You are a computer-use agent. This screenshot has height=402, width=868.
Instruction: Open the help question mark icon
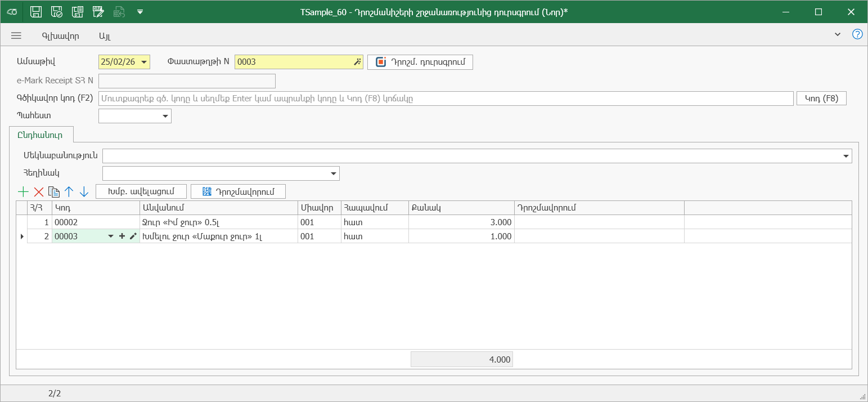pos(857,34)
